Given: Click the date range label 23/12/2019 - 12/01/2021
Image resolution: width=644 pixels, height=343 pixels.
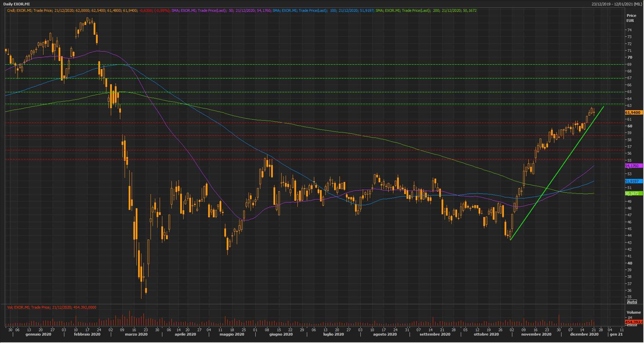Looking at the screenshot, I should coord(616,4).
